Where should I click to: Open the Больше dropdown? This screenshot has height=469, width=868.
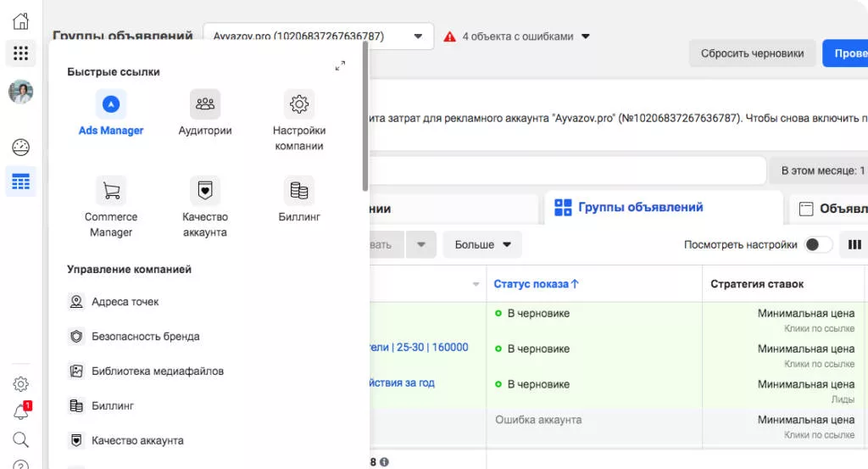click(x=482, y=245)
